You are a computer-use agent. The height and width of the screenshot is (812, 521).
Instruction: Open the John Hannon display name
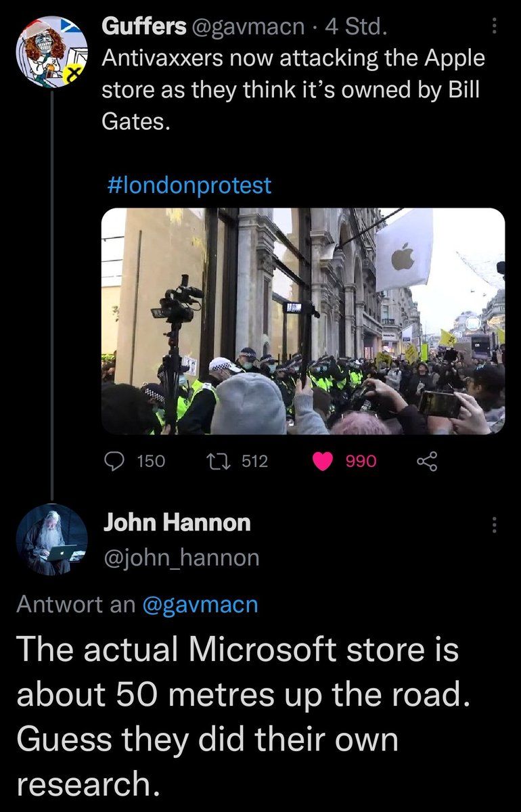(x=177, y=522)
